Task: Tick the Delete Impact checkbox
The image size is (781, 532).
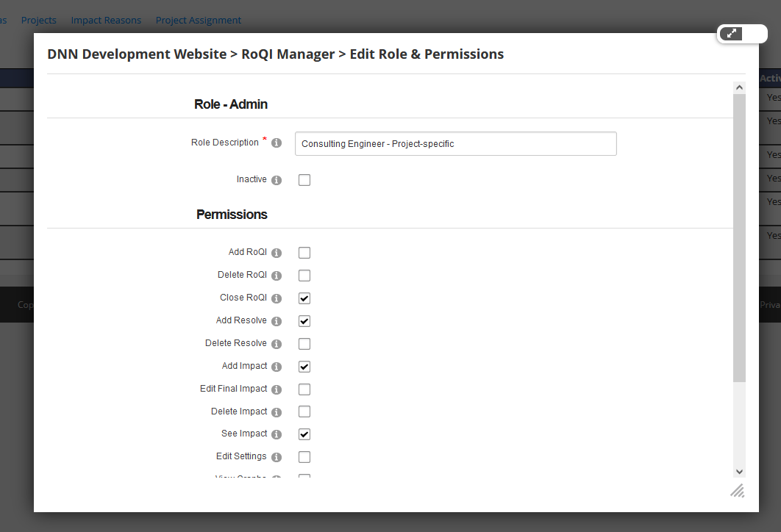Action: tap(304, 411)
